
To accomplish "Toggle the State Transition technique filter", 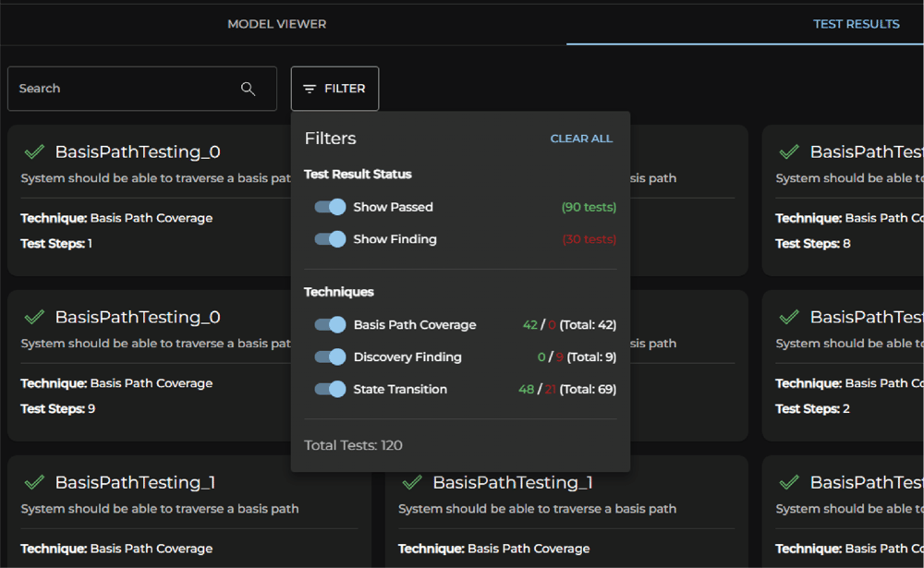I will pyautogui.click(x=330, y=389).
